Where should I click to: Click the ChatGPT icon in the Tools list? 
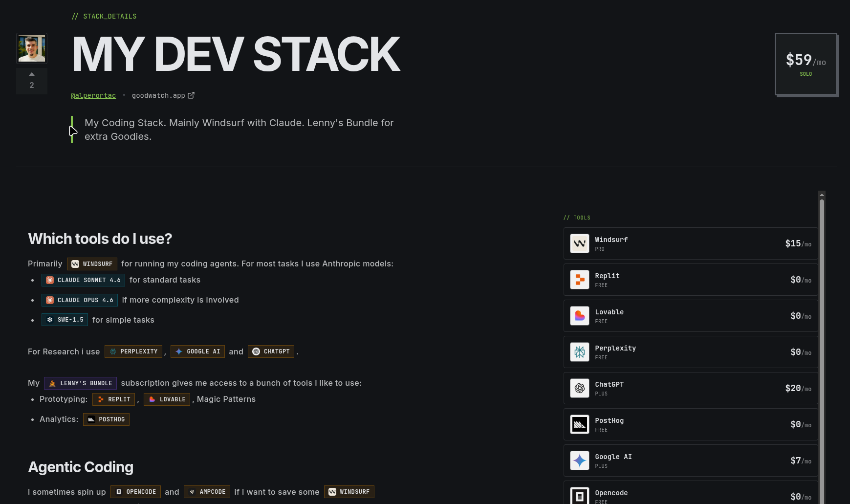point(579,388)
